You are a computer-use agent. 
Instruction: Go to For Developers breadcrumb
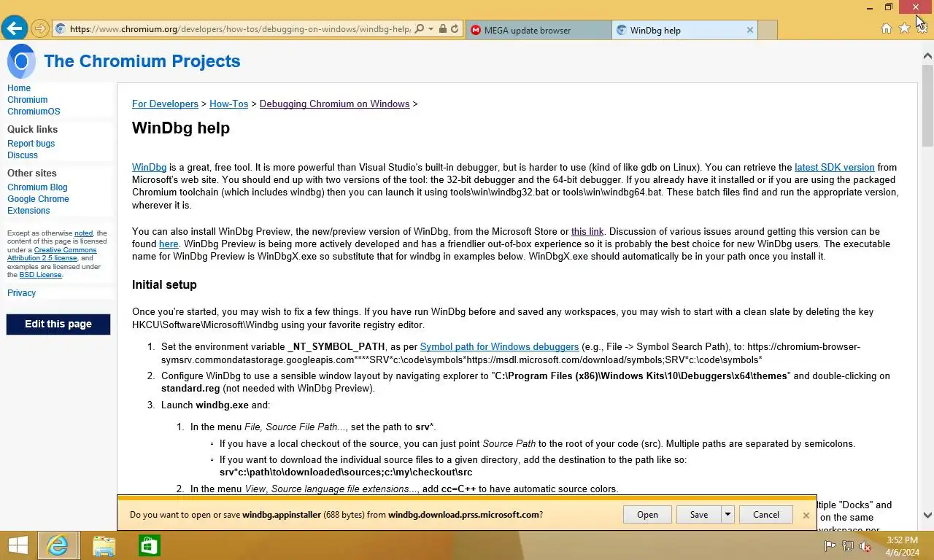(x=165, y=104)
